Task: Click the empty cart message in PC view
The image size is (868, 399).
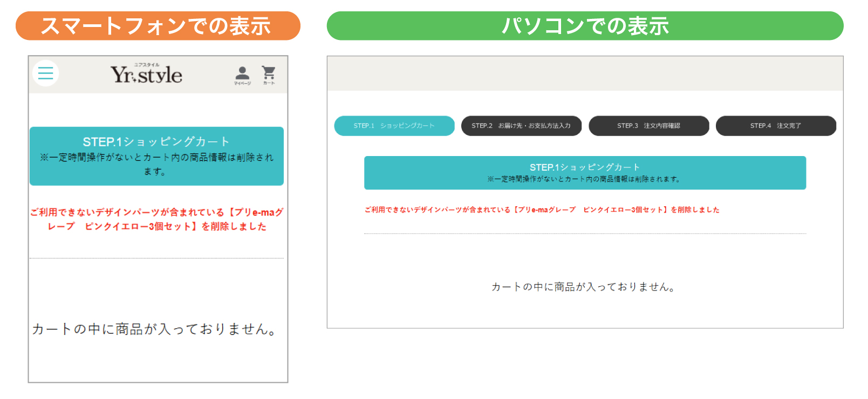Action: coord(583,287)
